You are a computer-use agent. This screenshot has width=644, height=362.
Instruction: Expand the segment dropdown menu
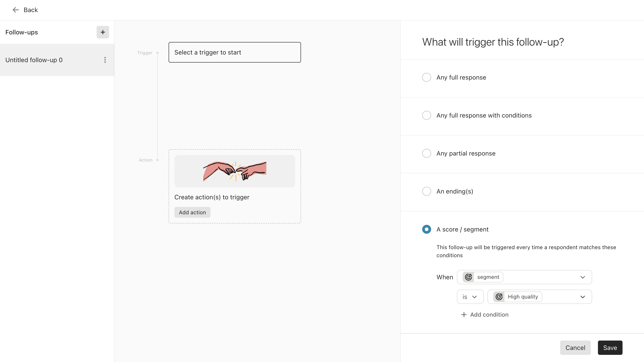[583, 277]
